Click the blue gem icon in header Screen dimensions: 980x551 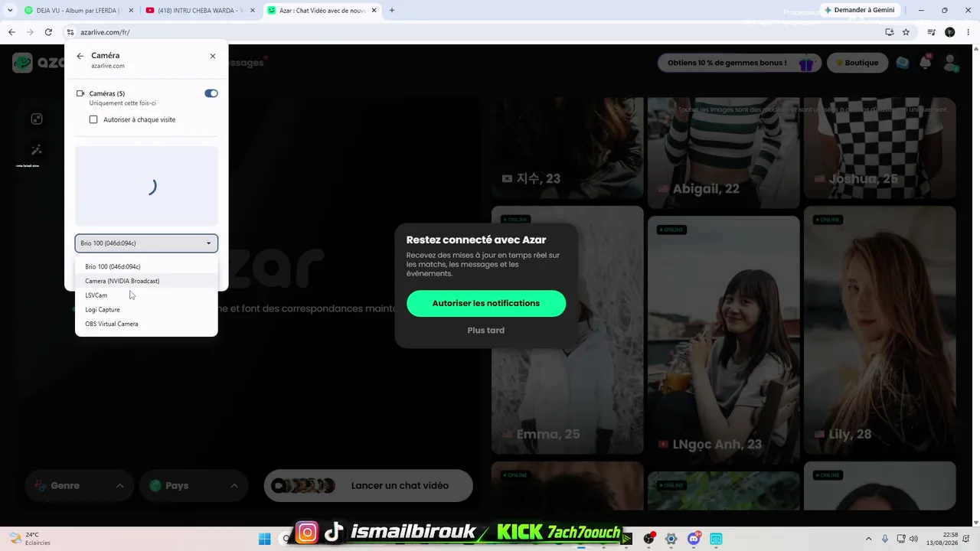903,63
